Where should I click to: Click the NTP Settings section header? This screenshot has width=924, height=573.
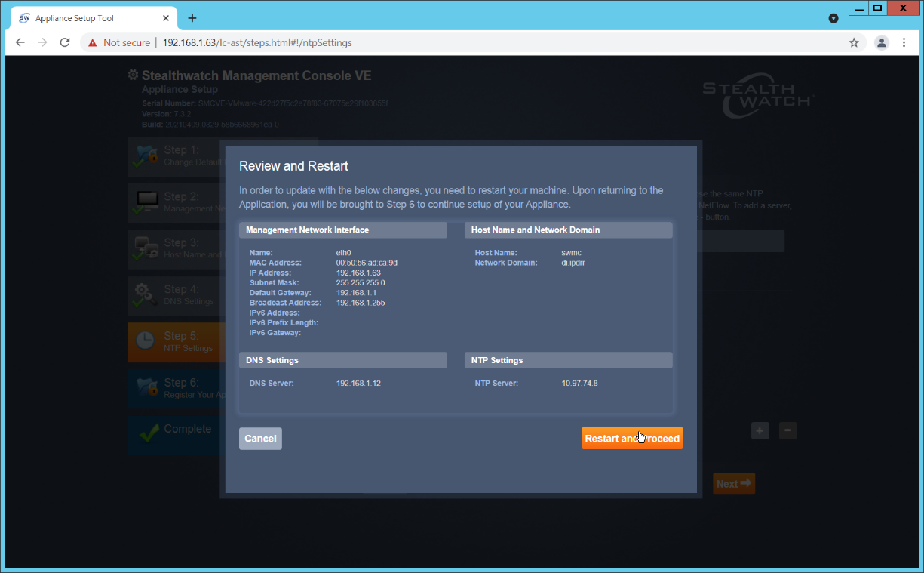[568, 360]
